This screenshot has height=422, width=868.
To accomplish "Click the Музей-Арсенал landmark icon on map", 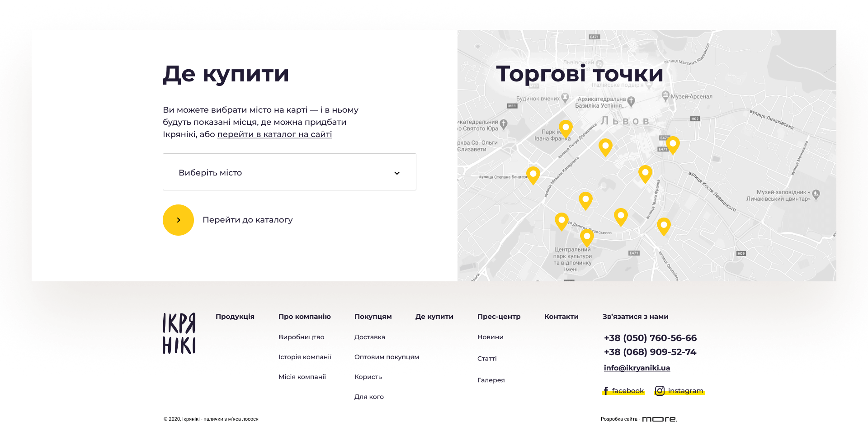I will coord(665,95).
